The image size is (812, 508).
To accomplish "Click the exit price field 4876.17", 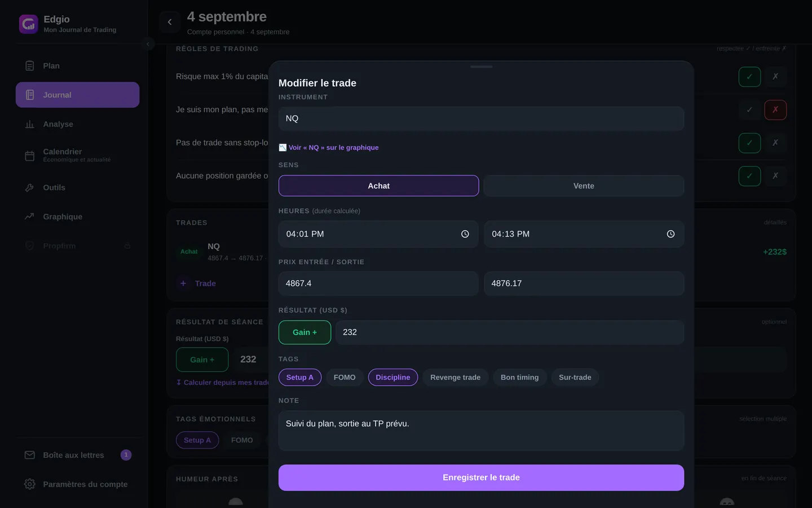I will 584,283.
